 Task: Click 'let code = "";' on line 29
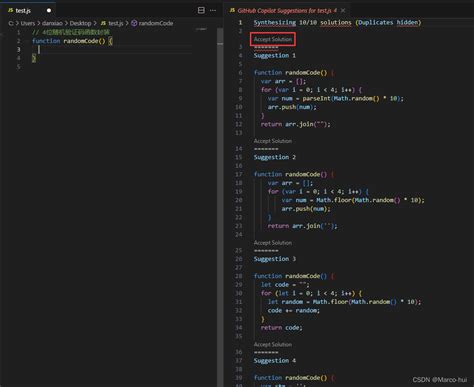285,285
